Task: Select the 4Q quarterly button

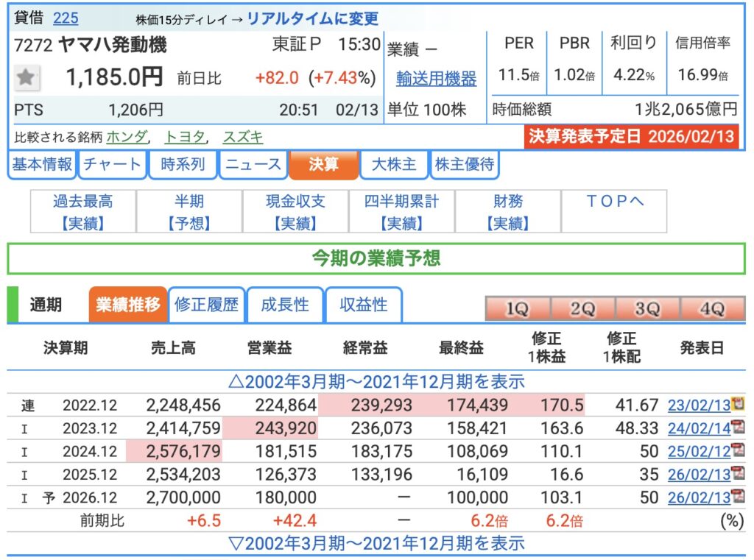Action: tap(712, 309)
